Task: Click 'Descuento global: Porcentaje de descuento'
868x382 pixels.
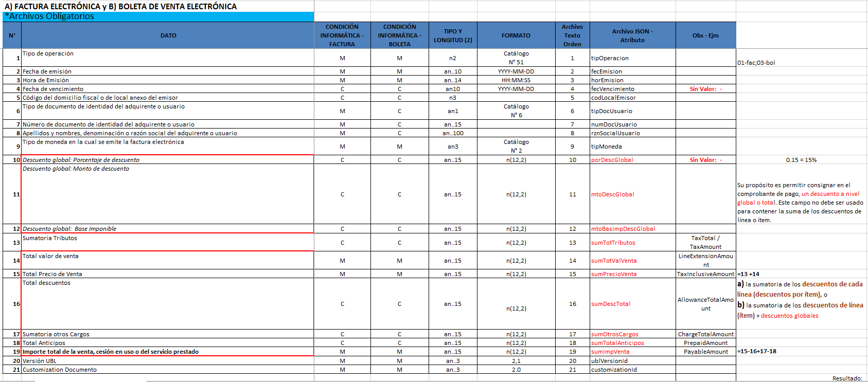Action: 168,160
